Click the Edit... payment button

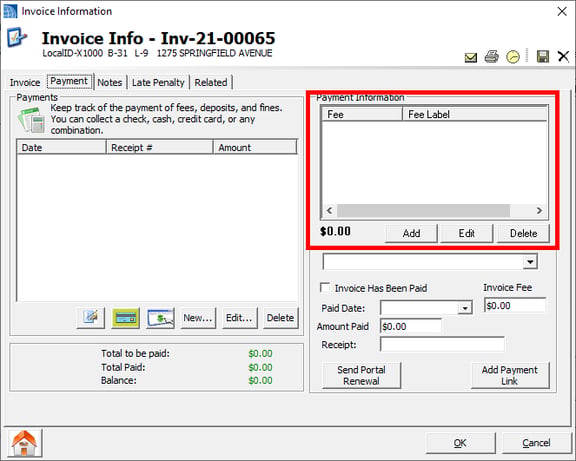pos(240,318)
